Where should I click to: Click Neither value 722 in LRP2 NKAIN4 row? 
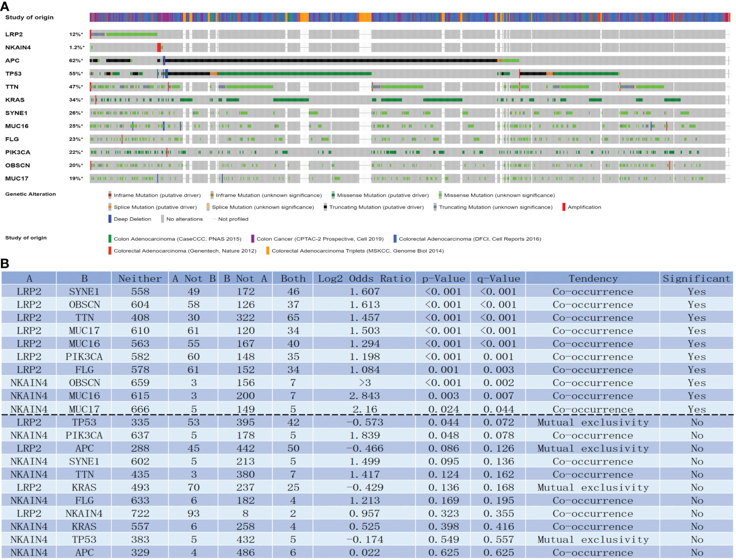(x=140, y=514)
